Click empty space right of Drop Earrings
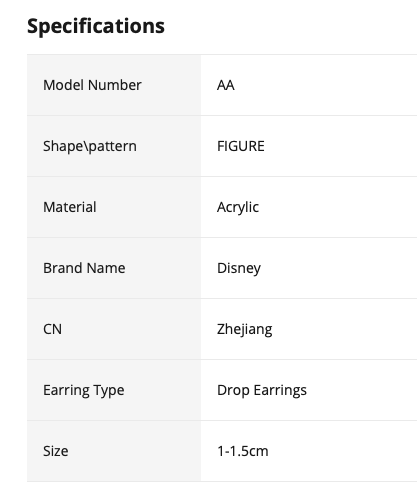This screenshot has height=497, width=417. point(362,390)
